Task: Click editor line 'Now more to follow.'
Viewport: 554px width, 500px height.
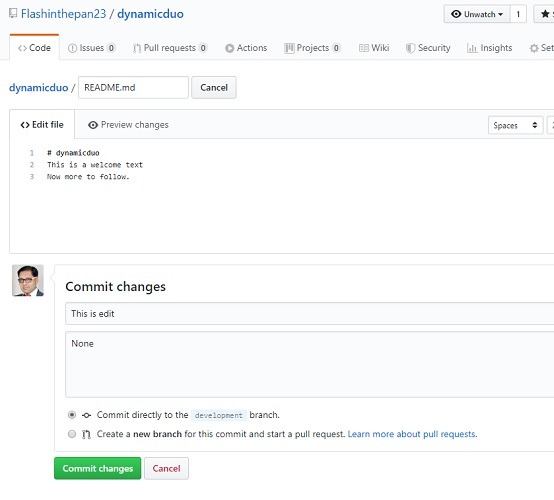Action: click(88, 176)
